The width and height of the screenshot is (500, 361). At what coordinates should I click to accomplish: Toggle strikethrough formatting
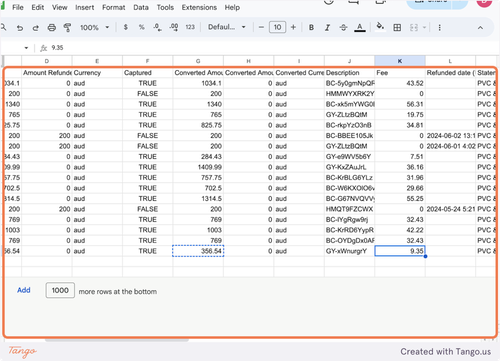tap(343, 27)
